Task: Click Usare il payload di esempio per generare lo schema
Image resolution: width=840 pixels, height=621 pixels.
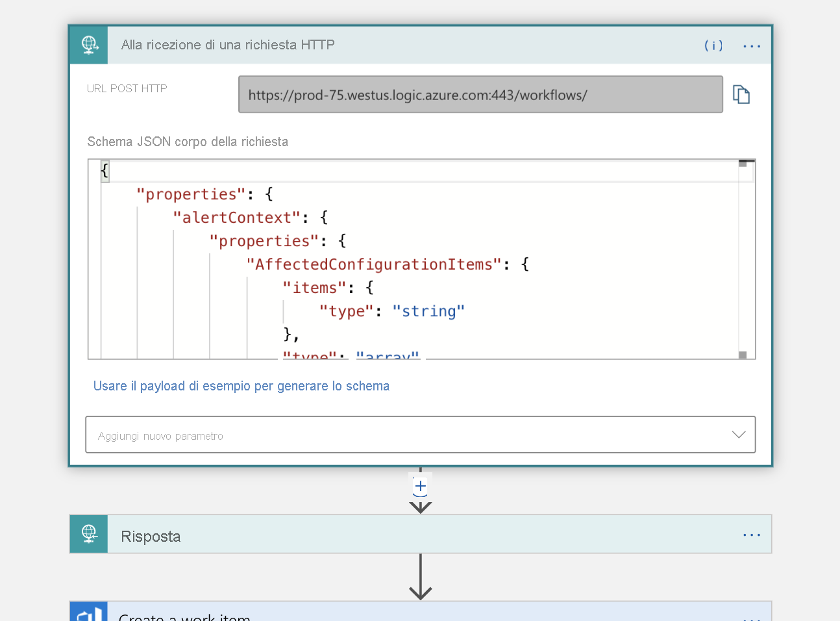Action: click(241, 385)
